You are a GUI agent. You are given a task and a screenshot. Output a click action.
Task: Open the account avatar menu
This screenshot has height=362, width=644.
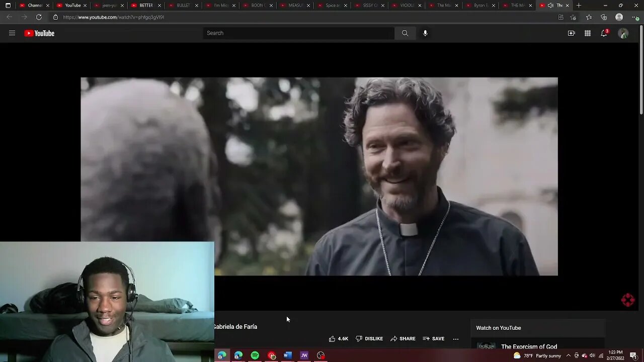[x=623, y=33]
